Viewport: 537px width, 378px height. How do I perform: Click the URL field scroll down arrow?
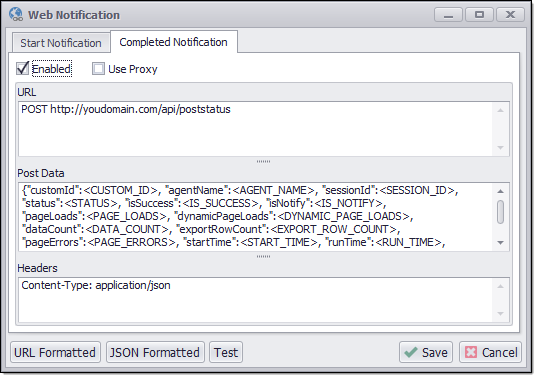coord(500,148)
